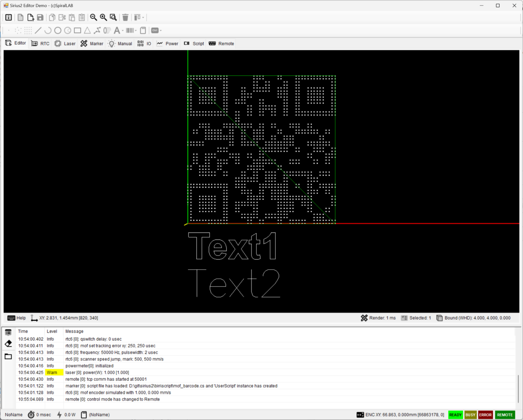Click the Bound (WHD) status
523x420 pixels.
click(473, 318)
